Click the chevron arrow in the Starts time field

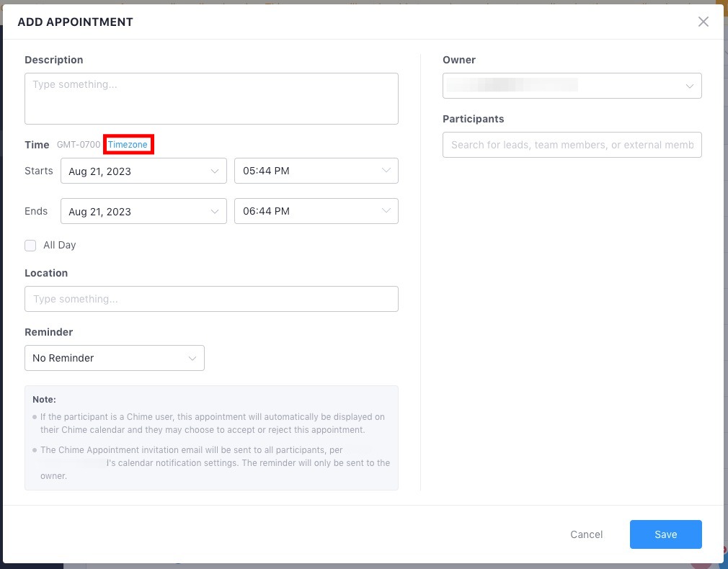[386, 171]
